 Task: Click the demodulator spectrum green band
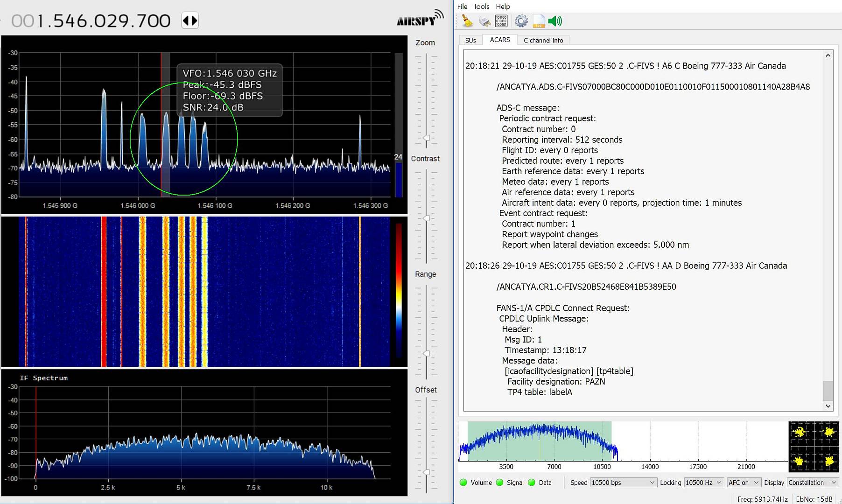(540, 441)
